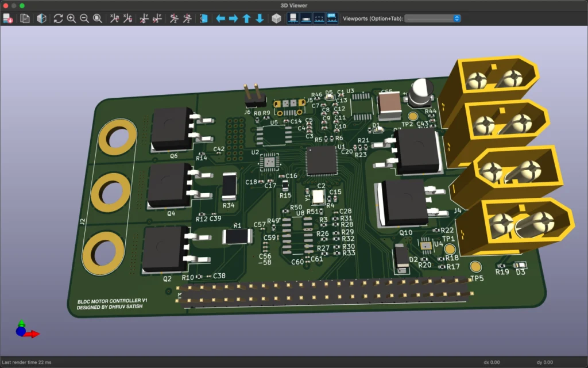Copy 3D image to clipboard
This screenshot has width=588, height=368.
(x=25, y=18)
